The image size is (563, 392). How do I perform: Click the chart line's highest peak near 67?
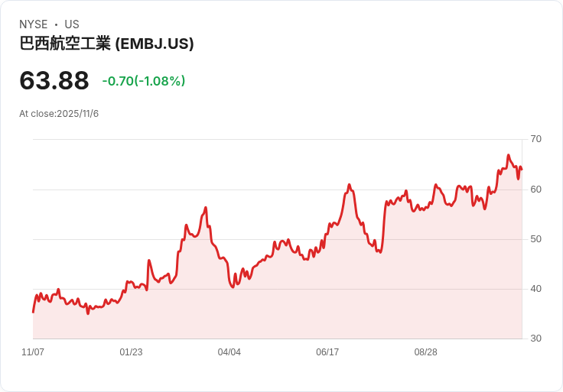click(508, 155)
